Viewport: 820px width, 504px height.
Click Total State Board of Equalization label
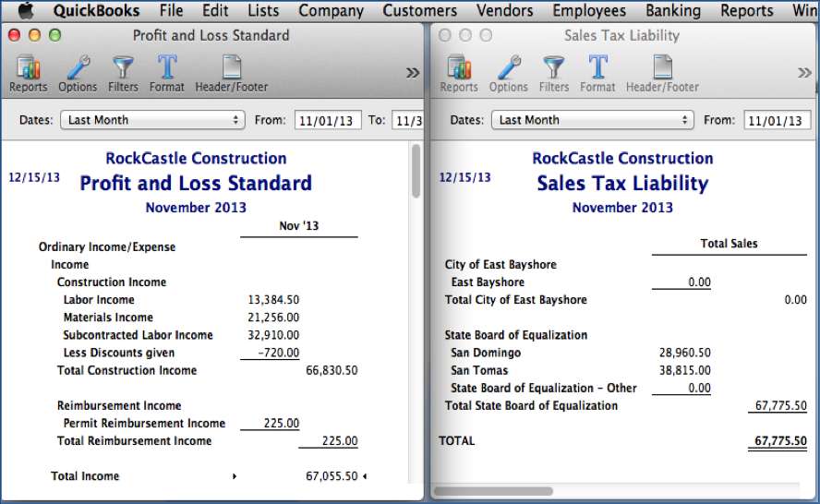[531, 406]
